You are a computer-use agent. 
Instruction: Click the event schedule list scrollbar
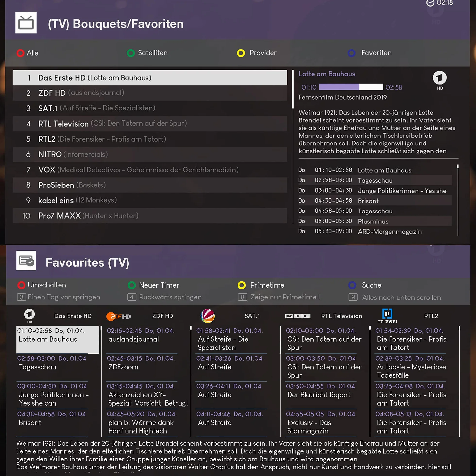[x=458, y=200]
